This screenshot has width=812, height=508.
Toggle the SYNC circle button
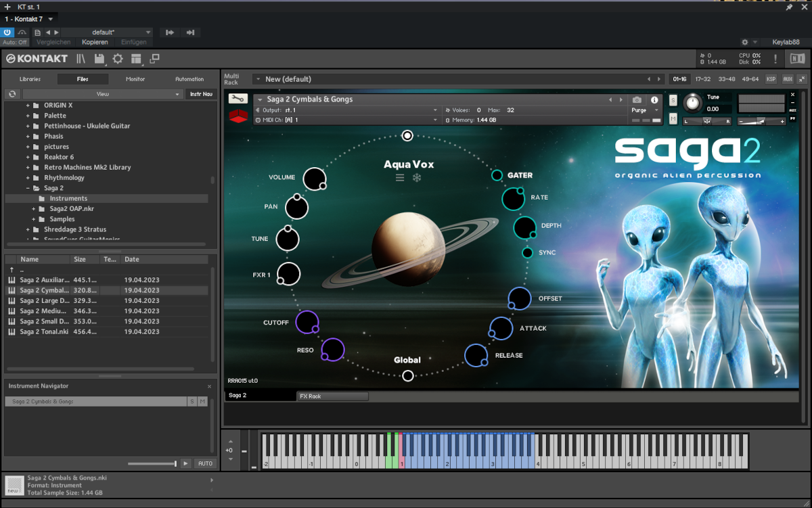click(528, 252)
